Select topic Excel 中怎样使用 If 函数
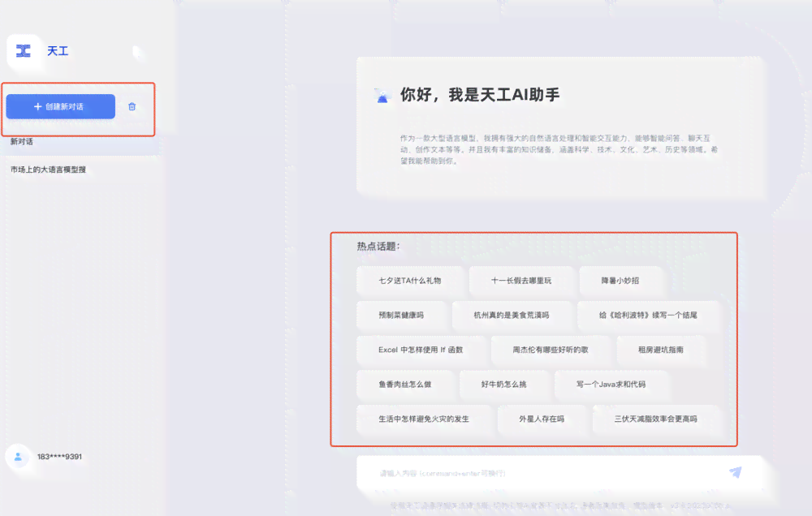 point(421,350)
